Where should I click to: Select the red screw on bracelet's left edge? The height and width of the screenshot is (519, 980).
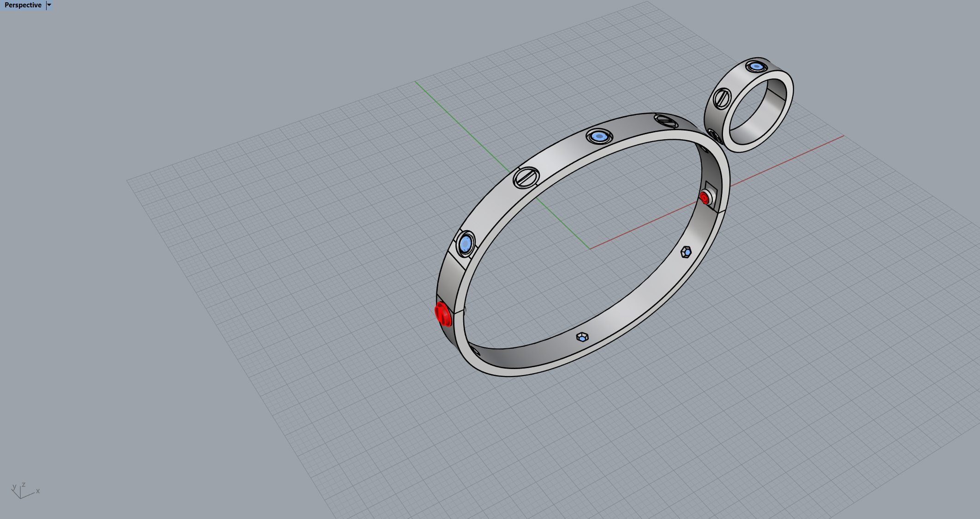[443, 314]
